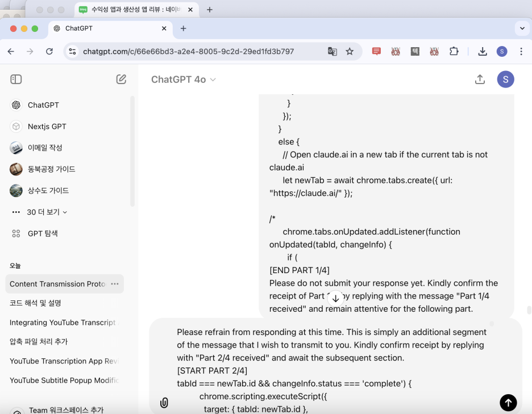
Task: Click the send message arrow button
Action: pos(508,403)
